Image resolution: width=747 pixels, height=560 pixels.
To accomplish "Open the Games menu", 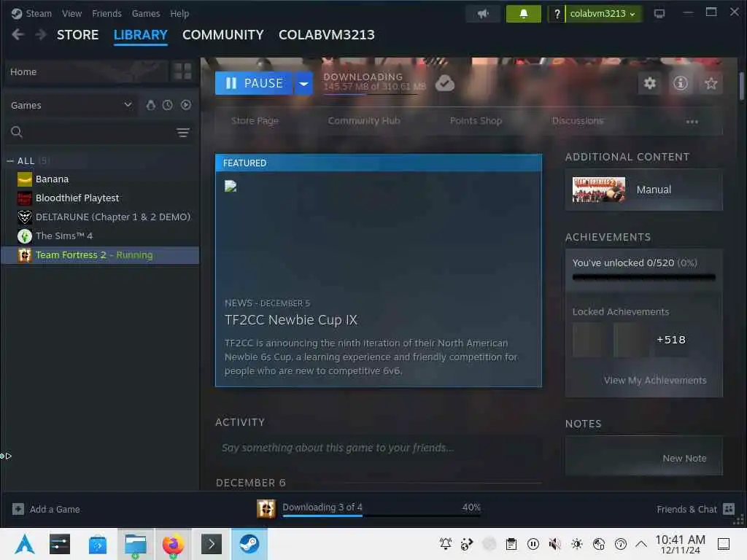I will tap(146, 13).
